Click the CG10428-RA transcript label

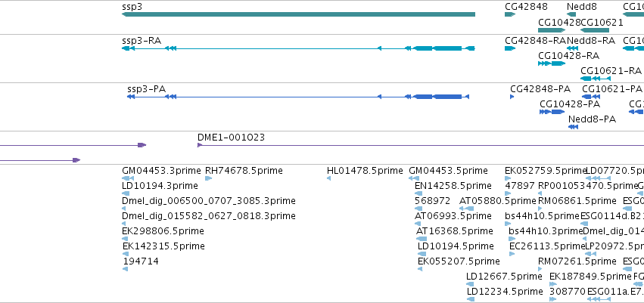pos(569,55)
